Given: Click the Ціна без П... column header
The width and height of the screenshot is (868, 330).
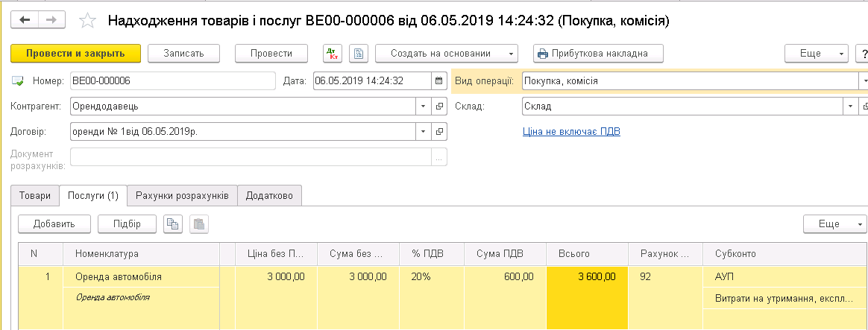Looking at the screenshot, I should 276,254.
